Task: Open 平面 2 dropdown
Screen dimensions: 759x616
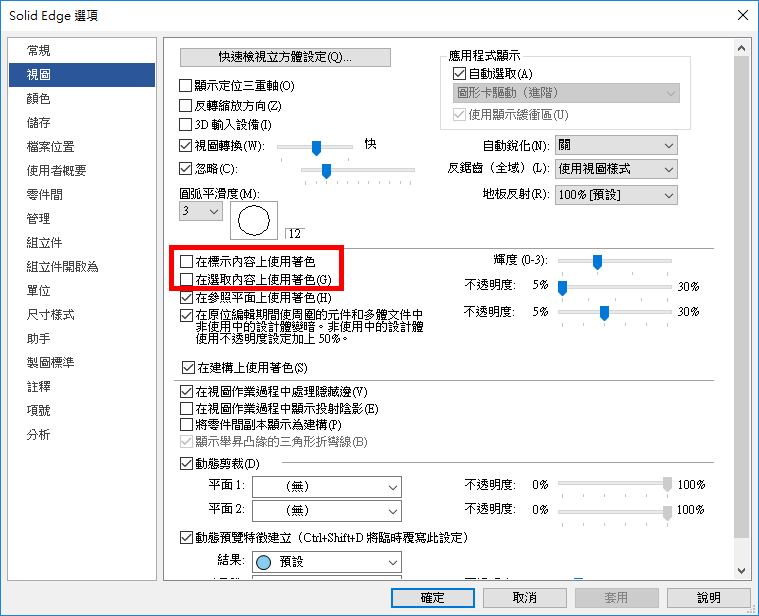Action: (327, 511)
